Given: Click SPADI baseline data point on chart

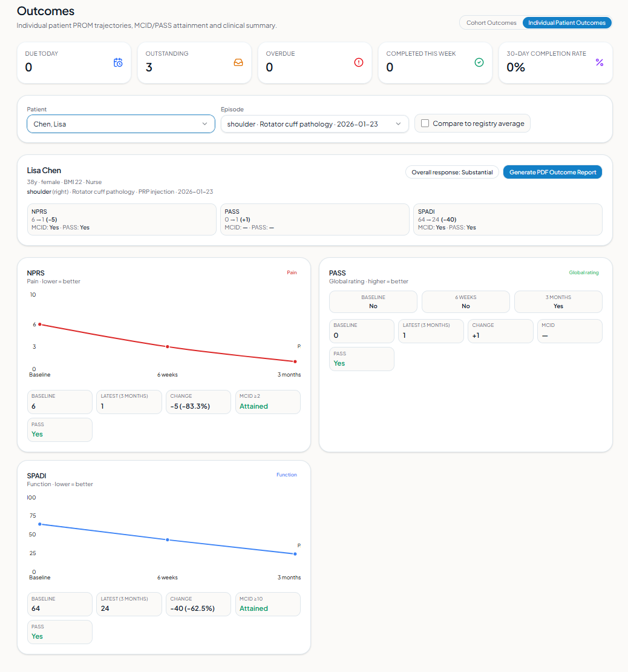Looking at the screenshot, I should (x=40, y=524).
